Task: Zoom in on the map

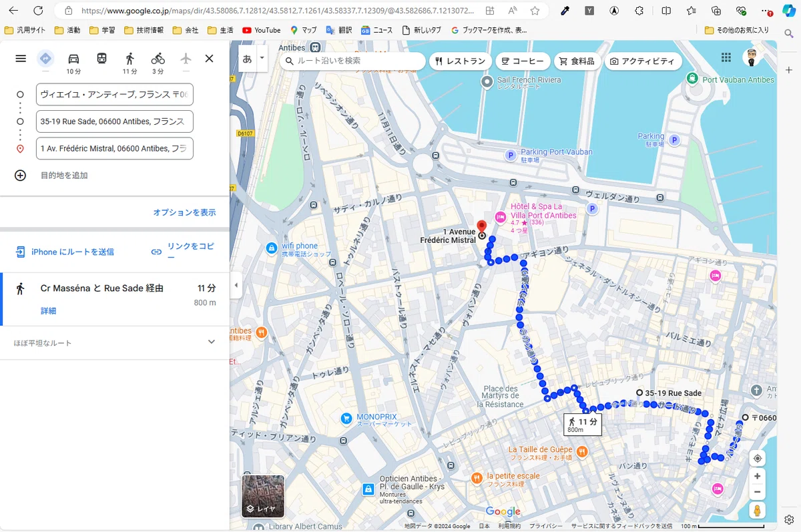Action: (757, 476)
